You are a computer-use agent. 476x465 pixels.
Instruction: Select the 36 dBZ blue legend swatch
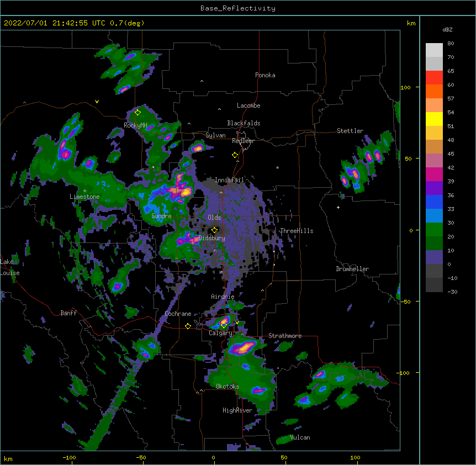click(x=434, y=202)
